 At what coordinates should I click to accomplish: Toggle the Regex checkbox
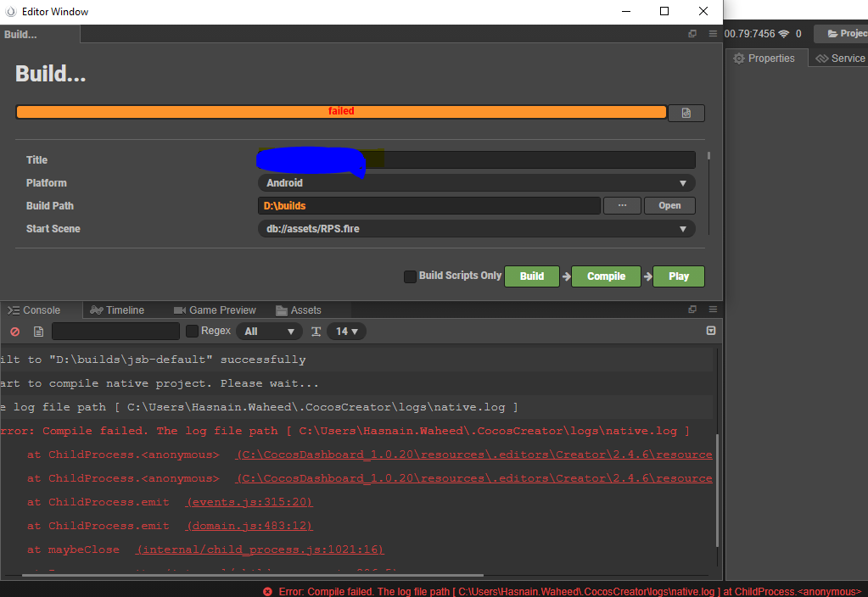point(192,331)
